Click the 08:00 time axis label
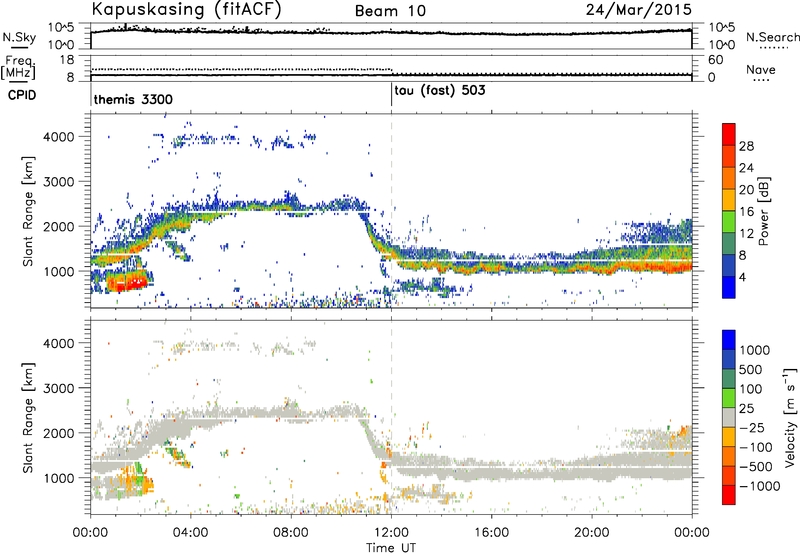 [291, 533]
